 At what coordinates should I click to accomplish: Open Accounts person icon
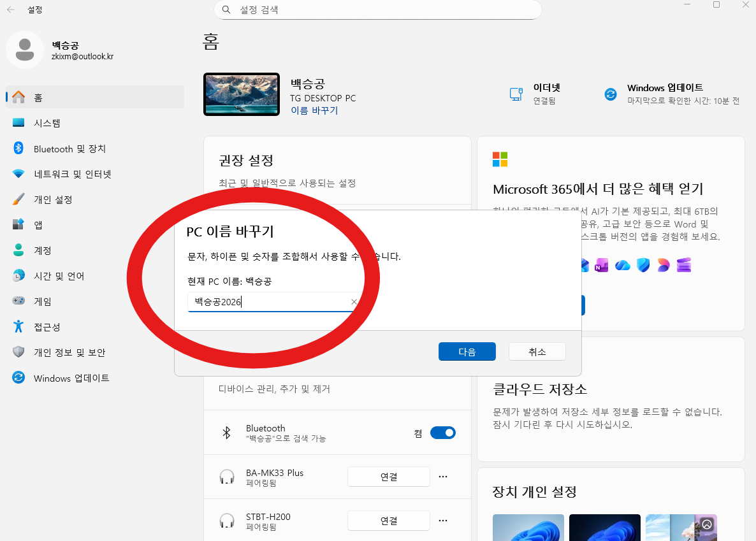coord(18,250)
